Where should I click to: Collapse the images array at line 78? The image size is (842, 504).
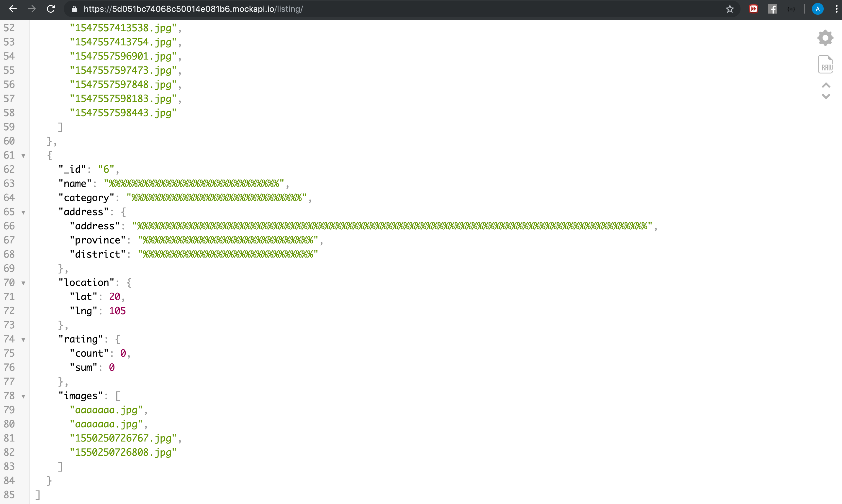click(x=24, y=397)
